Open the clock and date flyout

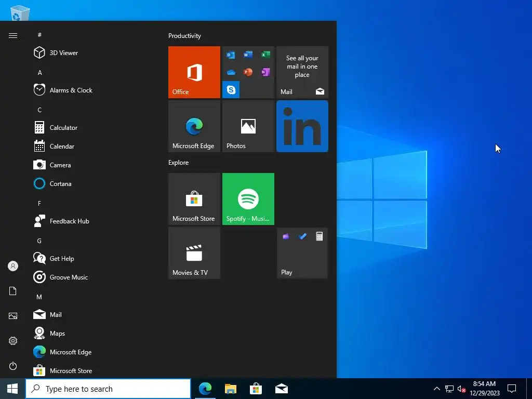(x=485, y=389)
